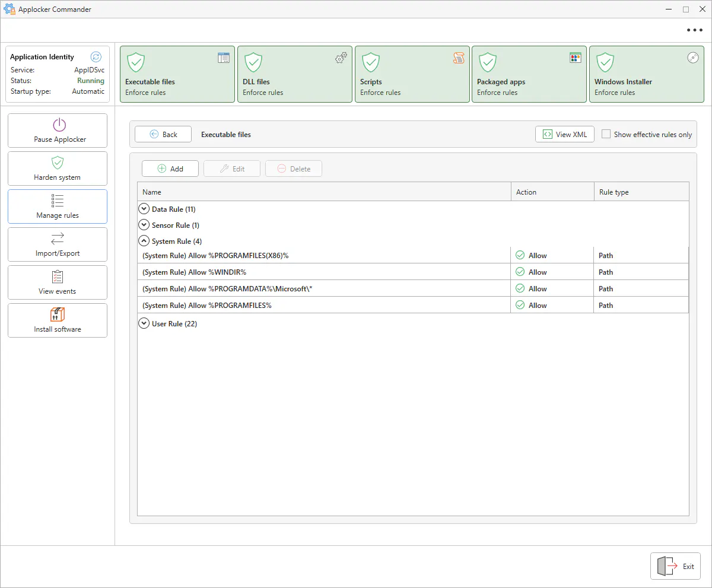Sort rules by Rule type column header

pyautogui.click(x=641, y=192)
